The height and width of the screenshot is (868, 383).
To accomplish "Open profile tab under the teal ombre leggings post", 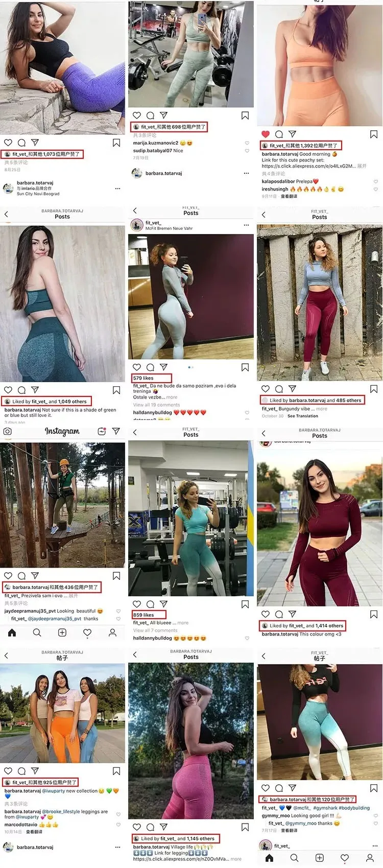I will point(370,858).
